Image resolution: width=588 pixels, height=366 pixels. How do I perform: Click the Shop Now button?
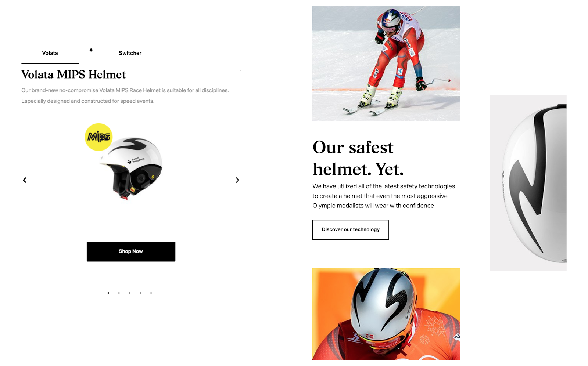[x=131, y=251]
